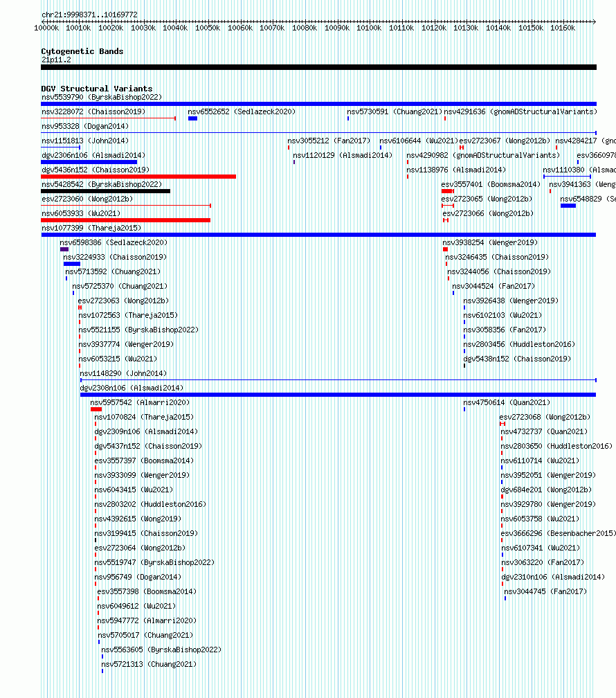
Task: Click nsv4291636 (gnomADStructuralVariants) label
Action: coord(520,111)
